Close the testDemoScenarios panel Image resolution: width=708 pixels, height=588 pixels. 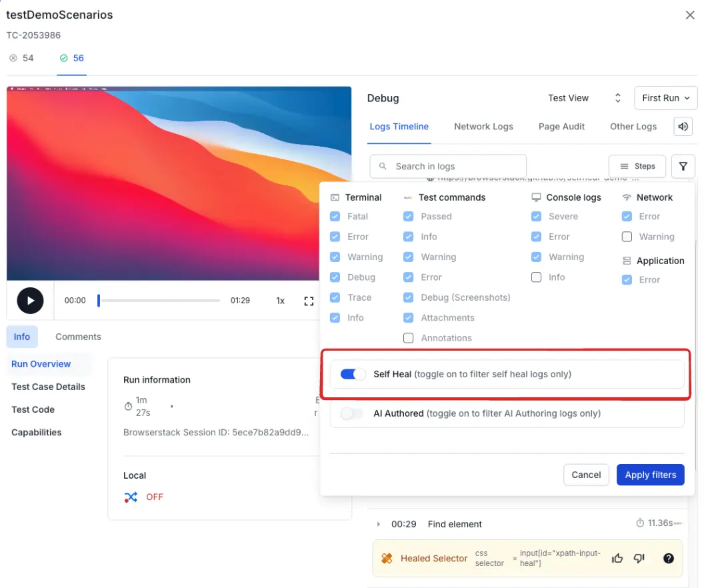point(690,15)
